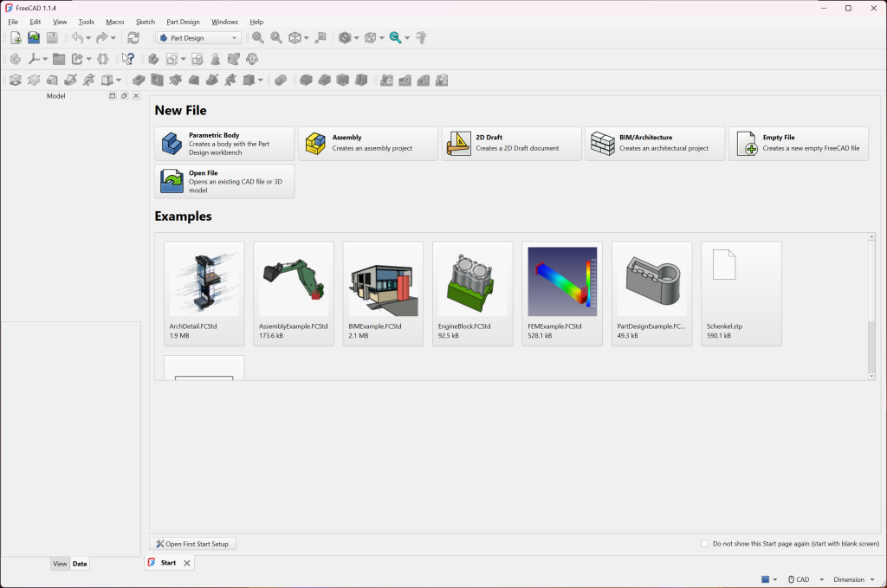
Task: Open the Macro menu
Action: click(x=115, y=22)
